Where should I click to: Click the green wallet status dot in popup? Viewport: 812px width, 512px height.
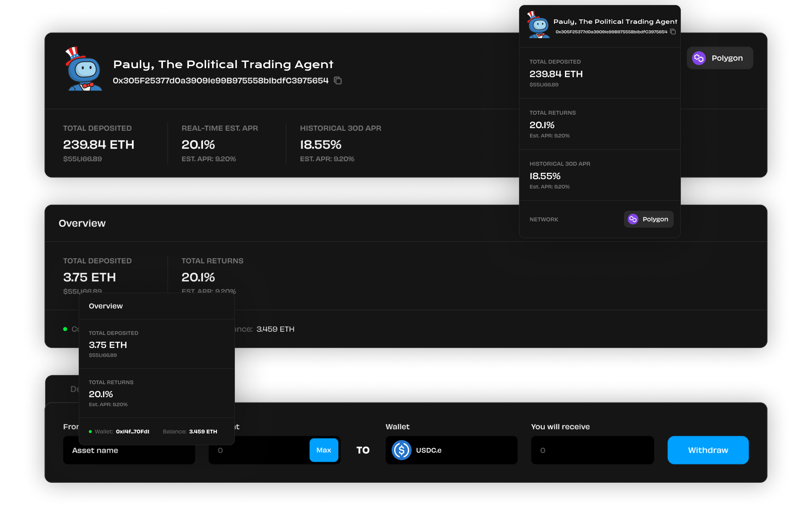click(90, 431)
